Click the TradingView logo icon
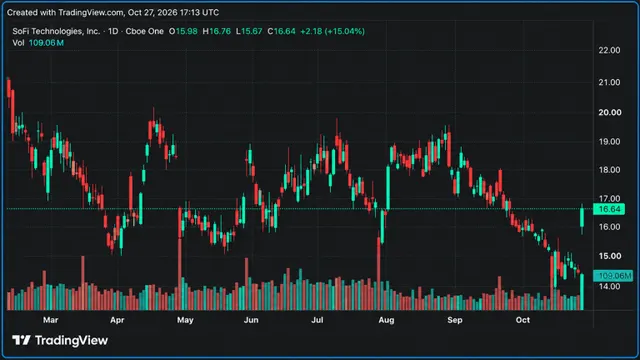This screenshot has height=360, width=640. click(21, 340)
